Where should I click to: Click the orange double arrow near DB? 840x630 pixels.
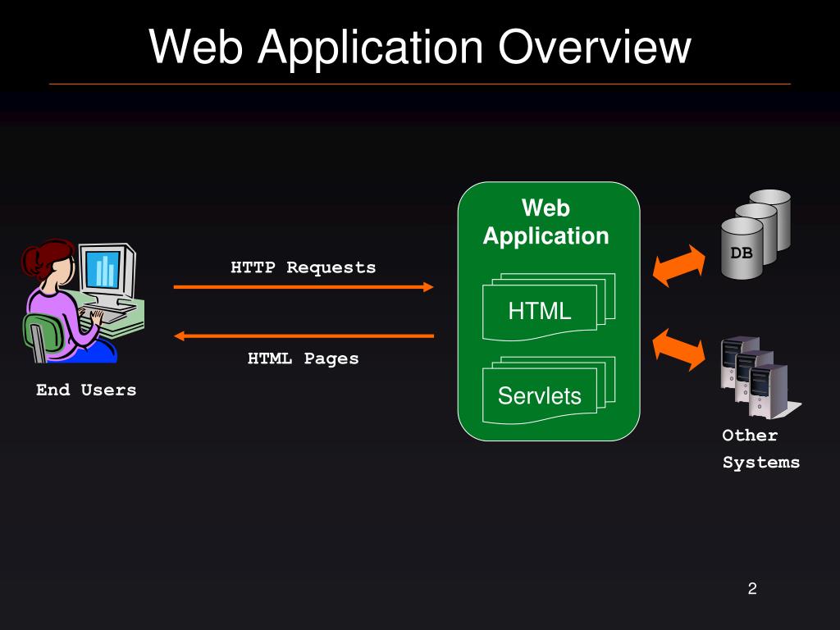coord(678,266)
